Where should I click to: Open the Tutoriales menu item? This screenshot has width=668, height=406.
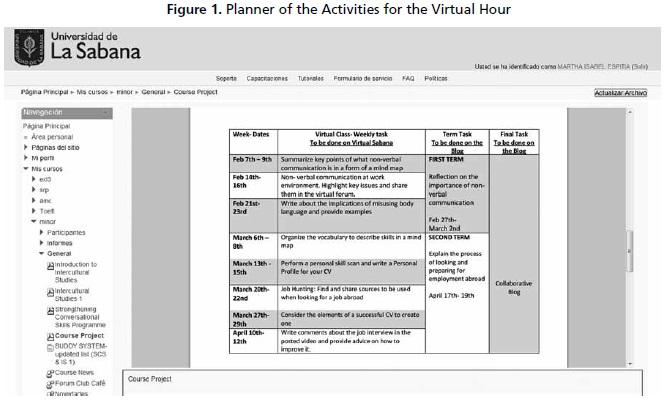pyautogui.click(x=311, y=77)
